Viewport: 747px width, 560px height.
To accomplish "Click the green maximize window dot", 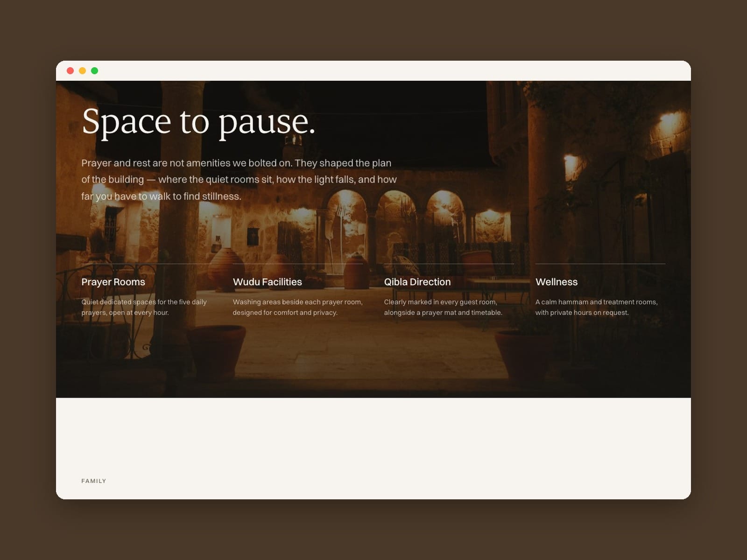I will pyautogui.click(x=95, y=71).
